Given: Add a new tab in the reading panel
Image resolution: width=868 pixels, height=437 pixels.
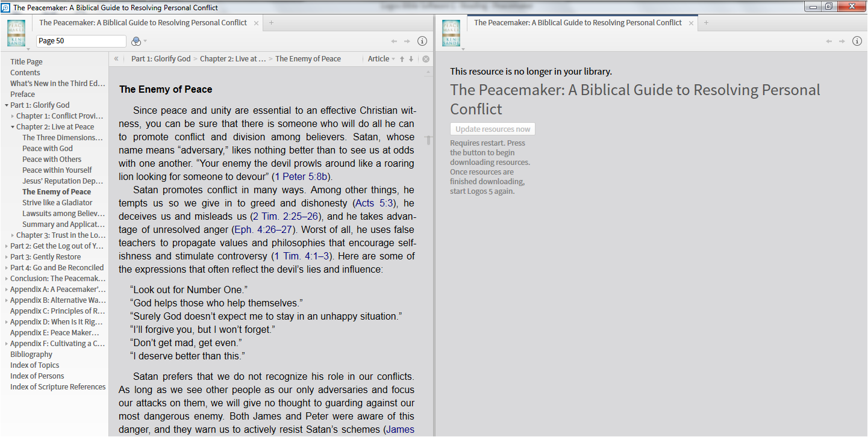Looking at the screenshot, I should [271, 23].
